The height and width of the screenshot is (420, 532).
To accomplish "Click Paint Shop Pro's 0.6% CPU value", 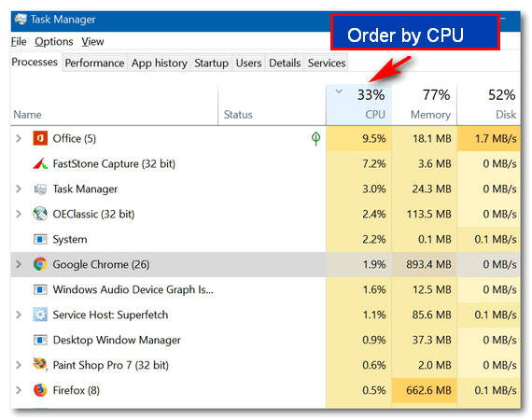I will [x=374, y=365].
